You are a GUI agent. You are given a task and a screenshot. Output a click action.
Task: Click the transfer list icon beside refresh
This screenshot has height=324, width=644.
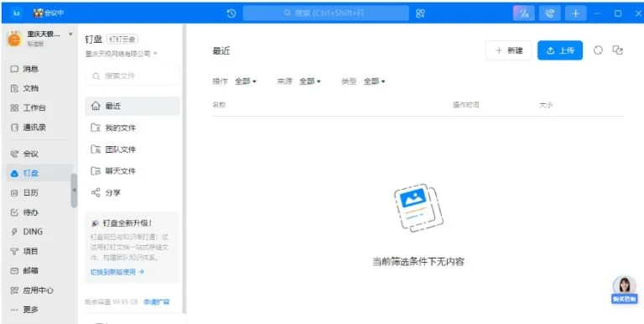(x=618, y=50)
